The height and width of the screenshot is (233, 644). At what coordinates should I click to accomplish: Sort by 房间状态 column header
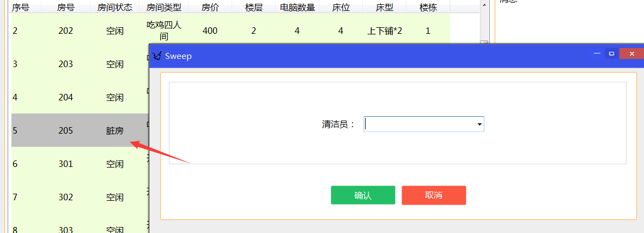pyautogui.click(x=115, y=8)
